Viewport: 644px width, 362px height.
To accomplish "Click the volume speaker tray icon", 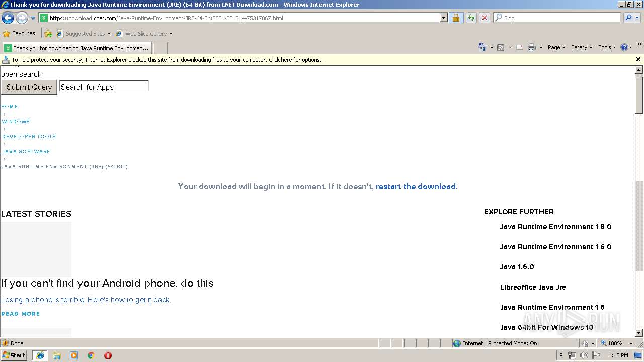I will click(x=584, y=355).
